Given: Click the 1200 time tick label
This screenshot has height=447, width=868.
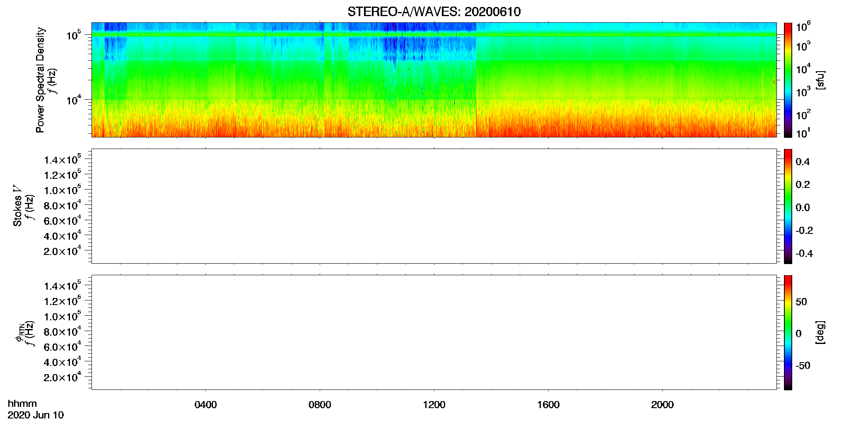Looking at the screenshot, I should [x=434, y=405].
